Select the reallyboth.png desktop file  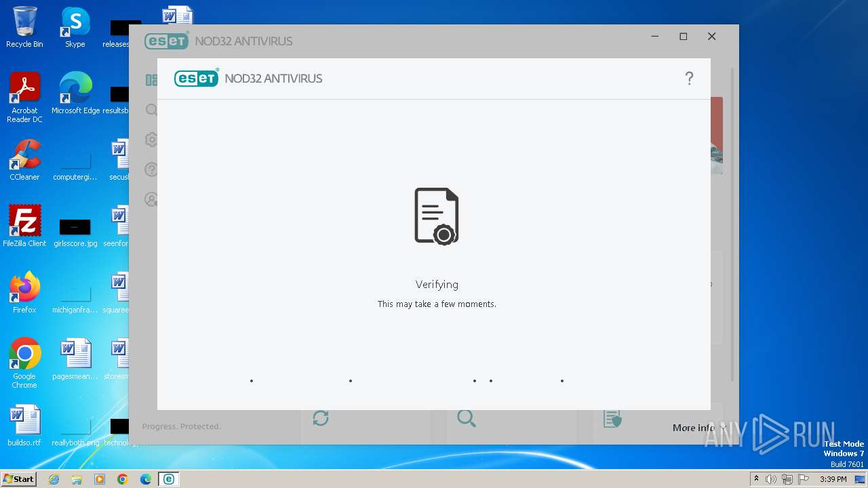(x=75, y=432)
